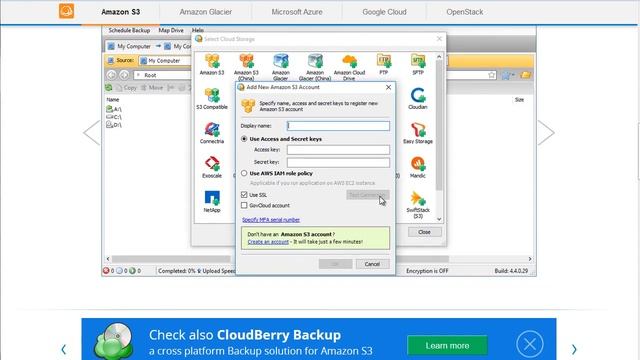Open the bookmarks star icon with dropdown

(507, 75)
